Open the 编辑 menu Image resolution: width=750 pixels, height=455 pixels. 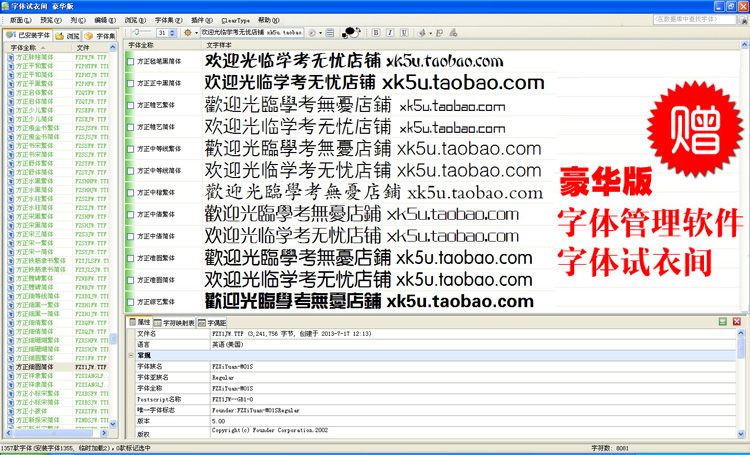(x=105, y=20)
